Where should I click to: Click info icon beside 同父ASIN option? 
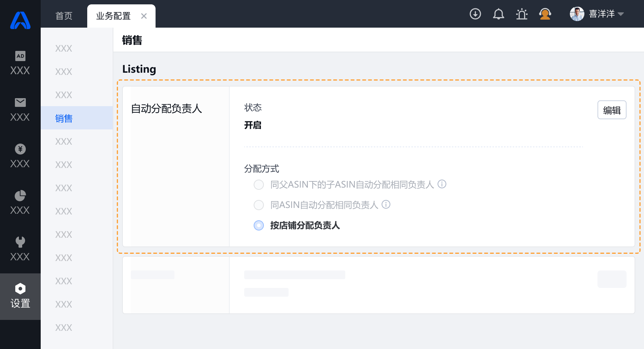click(442, 184)
